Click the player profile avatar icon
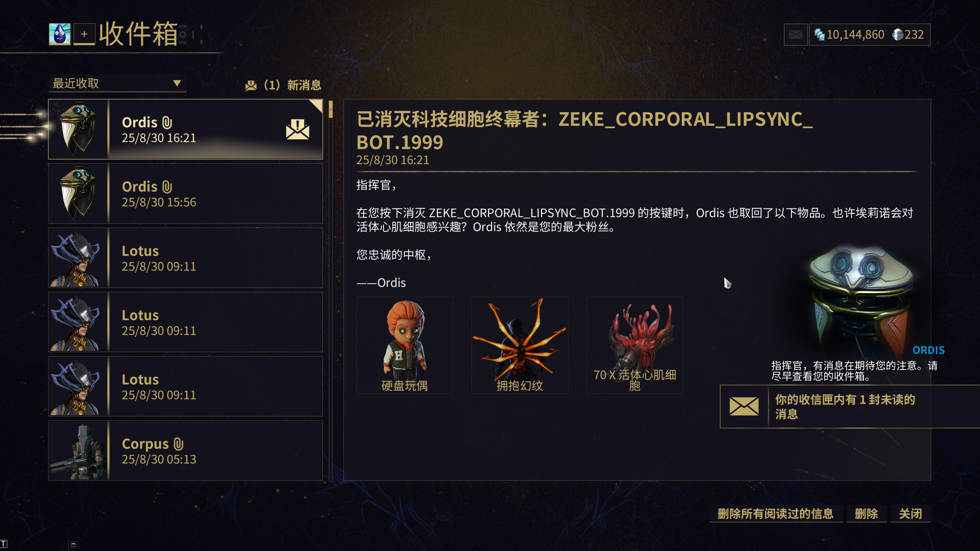 tap(60, 34)
